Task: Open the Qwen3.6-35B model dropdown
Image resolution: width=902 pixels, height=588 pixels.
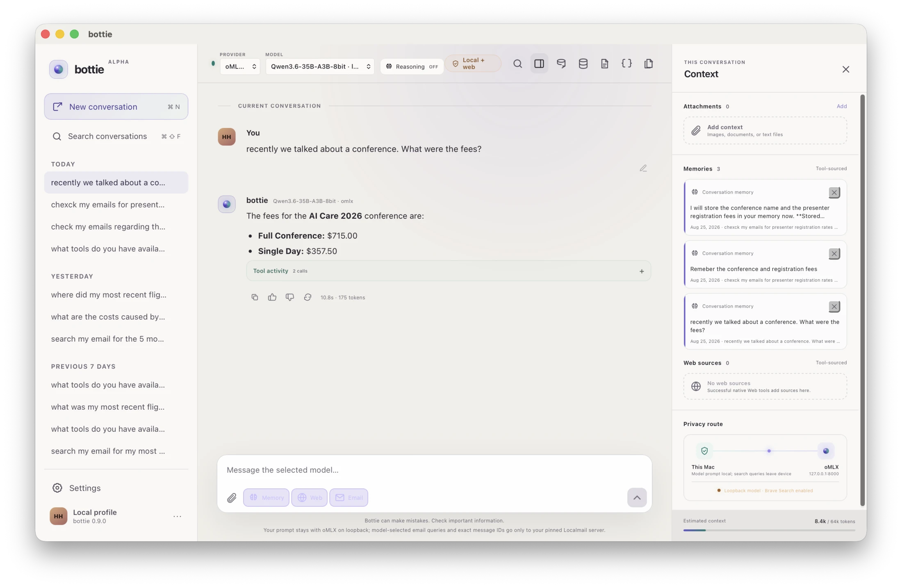Action: click(320, 66)
